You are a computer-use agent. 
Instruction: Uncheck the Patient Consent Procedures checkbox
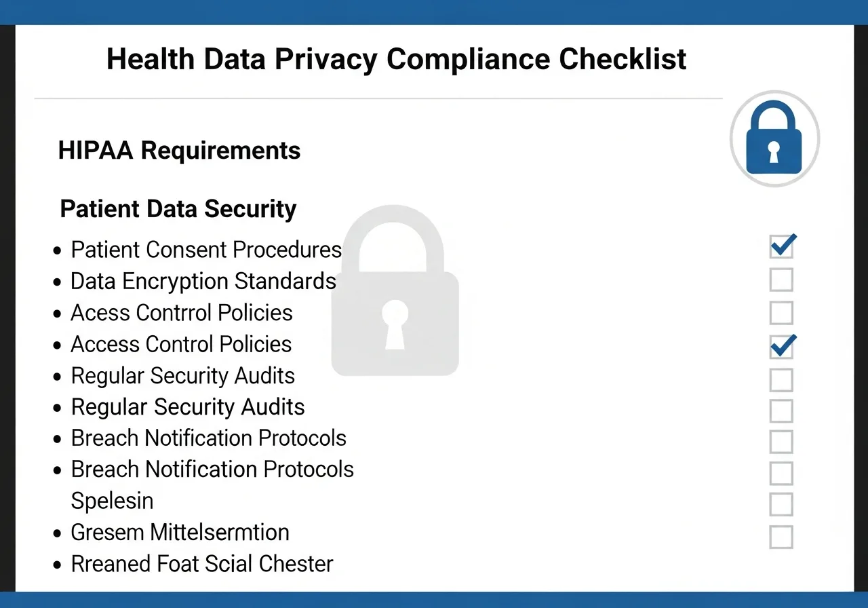[x=781, y=247]
